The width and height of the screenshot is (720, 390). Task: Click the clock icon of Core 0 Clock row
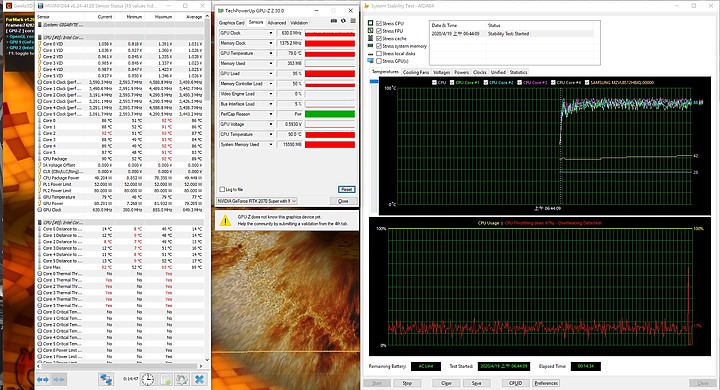(x=39, y=82)
